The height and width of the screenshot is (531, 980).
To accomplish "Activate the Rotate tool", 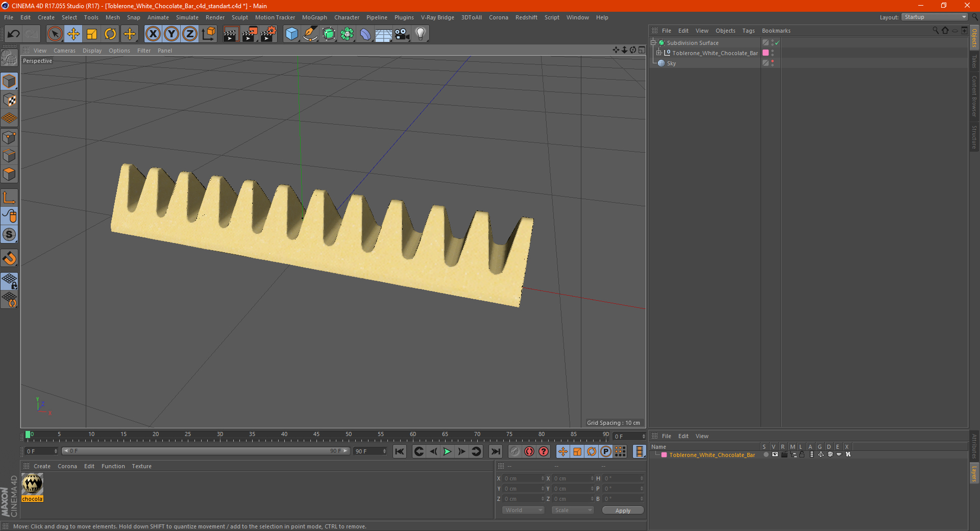I will click(110, 34).
